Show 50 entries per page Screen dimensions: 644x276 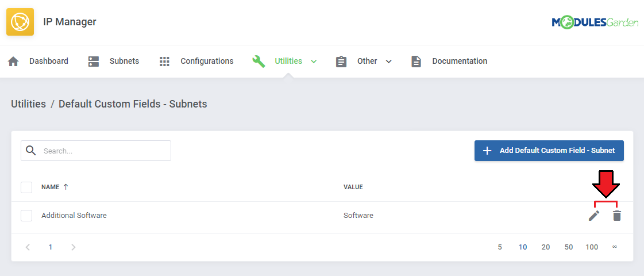569,247
